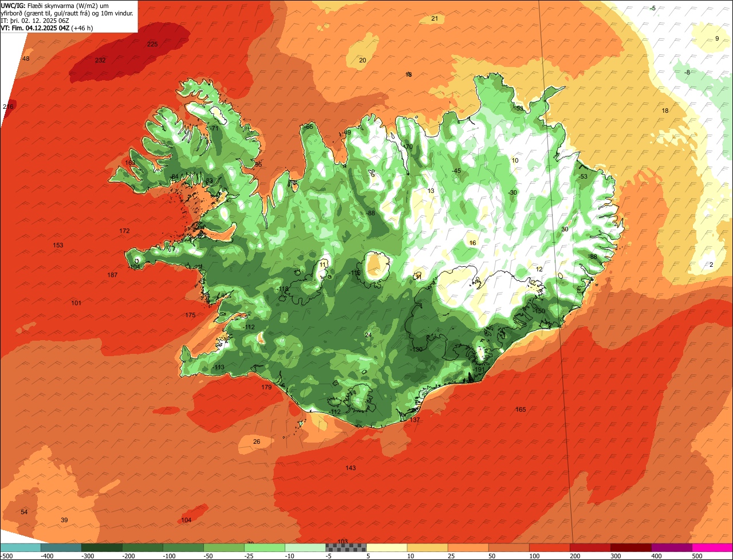Select the light teal -500 to -400 swatch
The height and width of the screenshot is (560, 733).
(20, 547)
